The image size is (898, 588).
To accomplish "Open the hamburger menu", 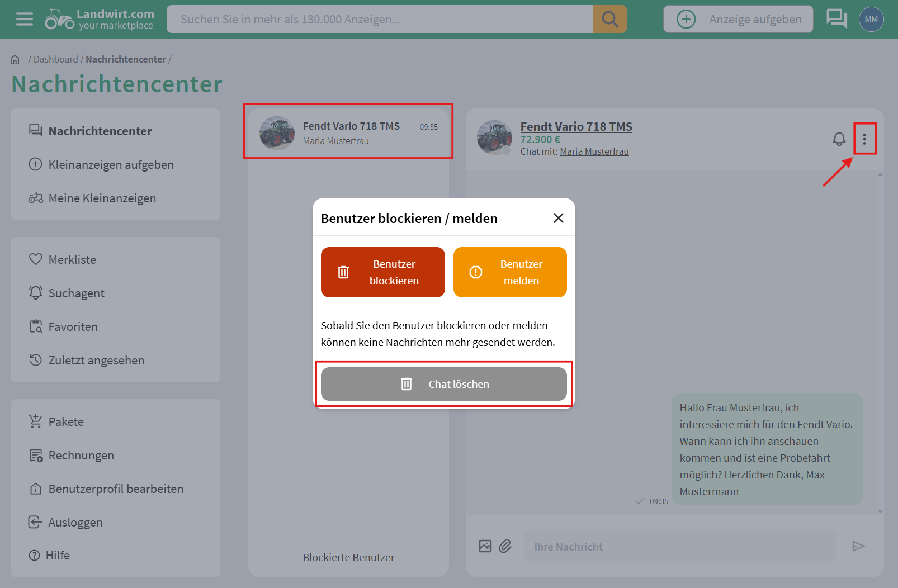I will coord(24,20).
